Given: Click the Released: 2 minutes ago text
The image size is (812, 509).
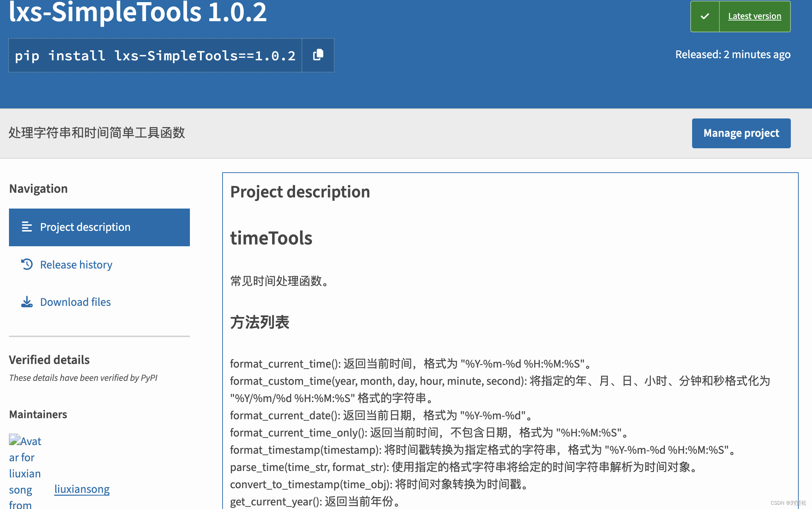Looking at the screenshot, I should pos(733,55).
